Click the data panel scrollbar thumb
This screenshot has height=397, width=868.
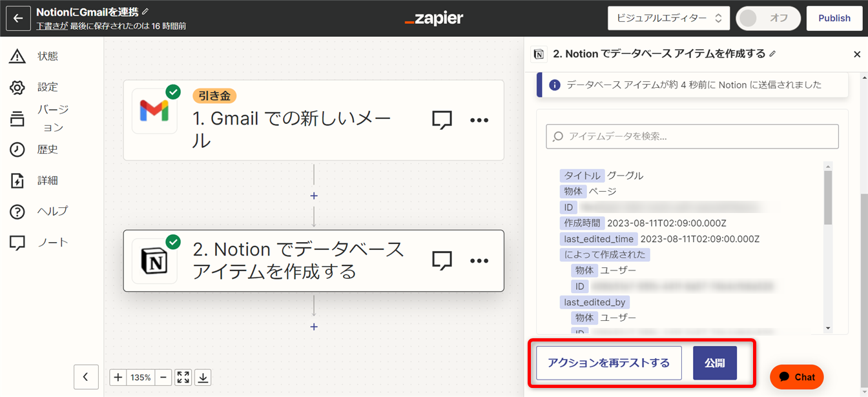(828, 198)
